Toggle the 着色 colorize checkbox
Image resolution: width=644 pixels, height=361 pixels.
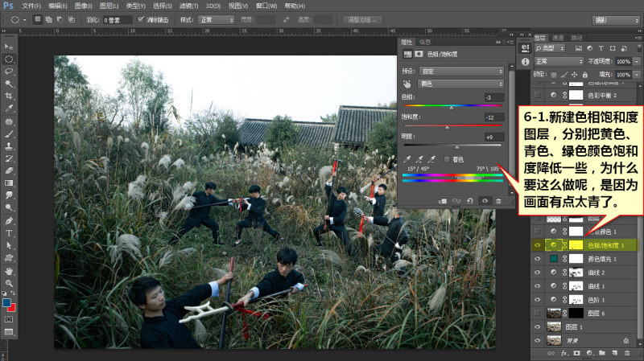click(x=447, y=159)
